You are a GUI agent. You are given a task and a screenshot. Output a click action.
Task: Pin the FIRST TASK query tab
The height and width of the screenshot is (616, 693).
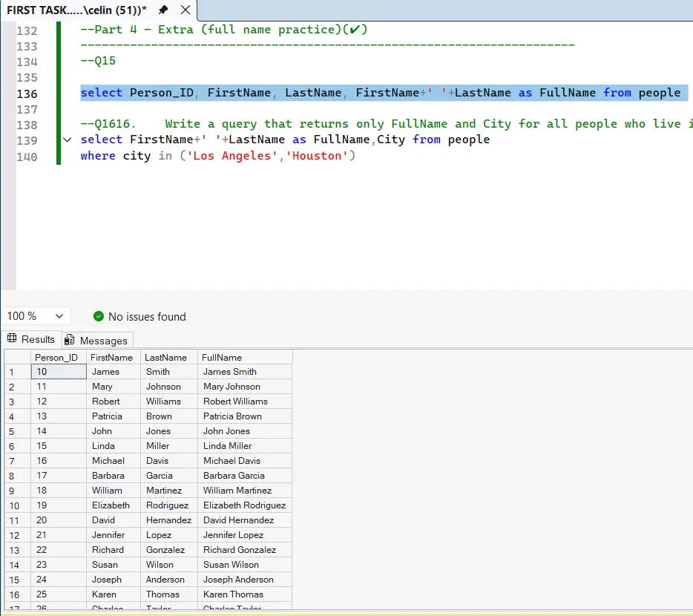[162, 11]
